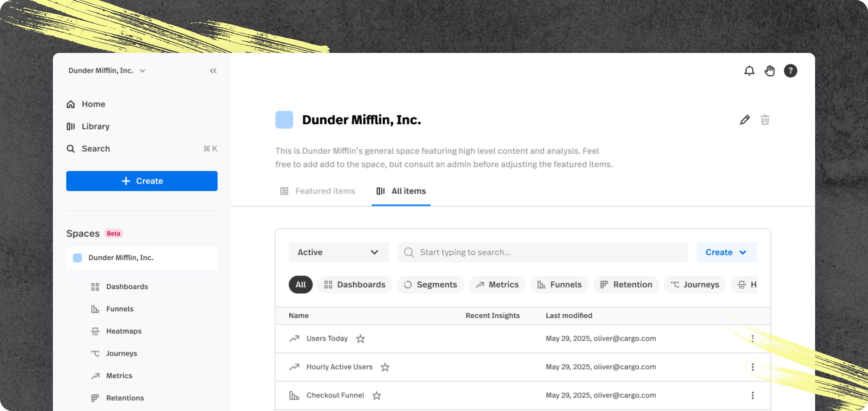868x411 pixels.
Task: Open the Active status dropdown
Action: (x=338, y=252)
